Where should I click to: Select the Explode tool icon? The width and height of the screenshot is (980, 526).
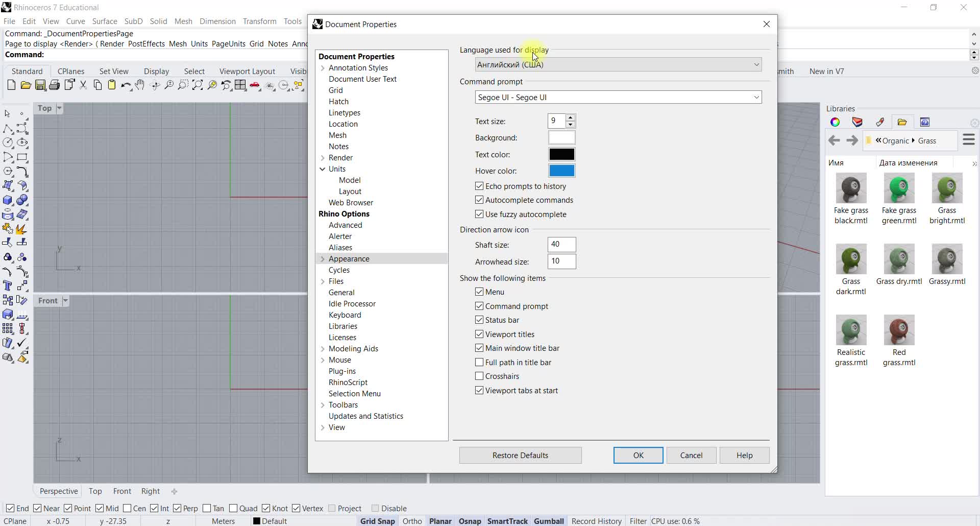pos(22,228)
